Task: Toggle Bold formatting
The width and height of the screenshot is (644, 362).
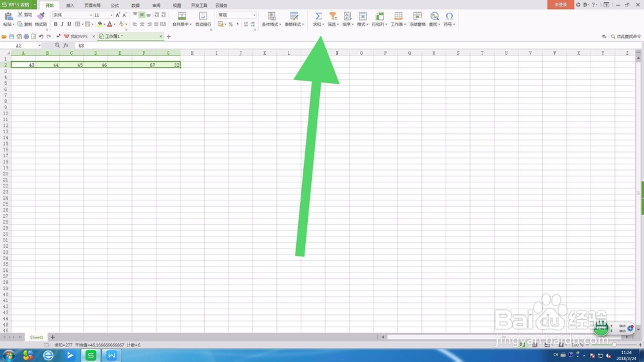Action: coord(55,24)
